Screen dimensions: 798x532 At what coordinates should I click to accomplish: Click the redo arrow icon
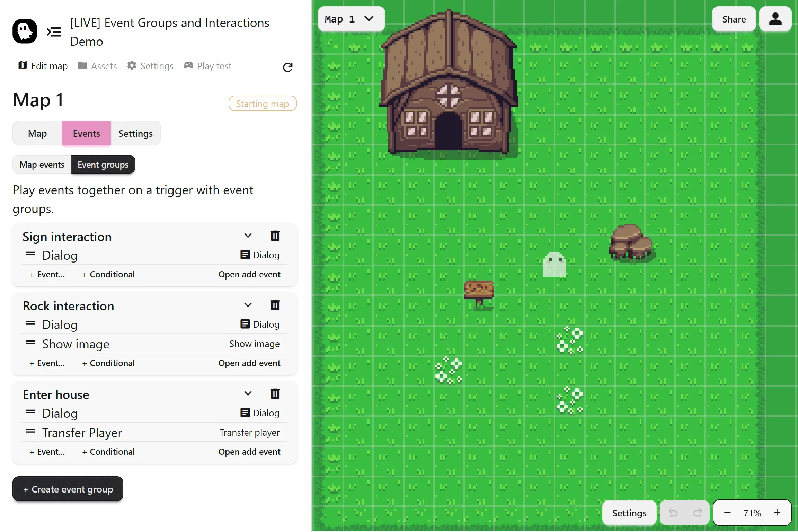(x=698, y=513)
